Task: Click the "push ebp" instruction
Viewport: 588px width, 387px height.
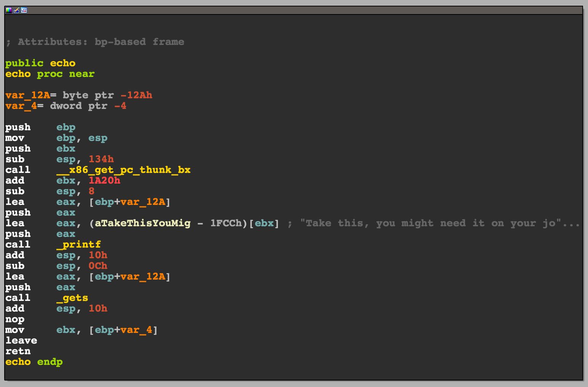Action: tap(40, 127)
